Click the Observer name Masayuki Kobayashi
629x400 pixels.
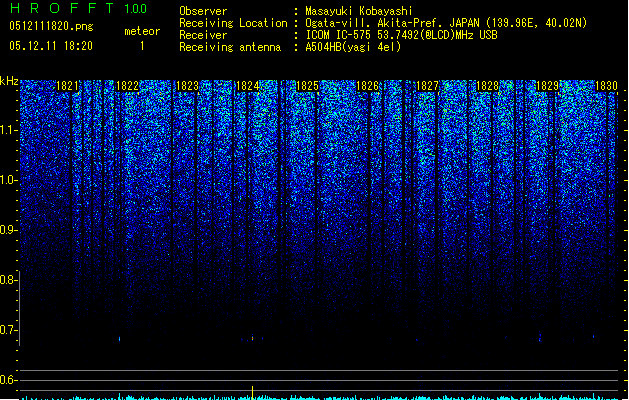[359, 11]
